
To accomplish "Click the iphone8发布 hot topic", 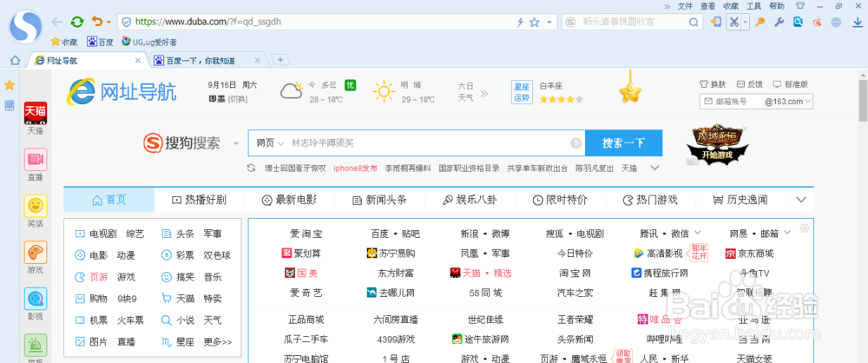I will tap(355, 168).
